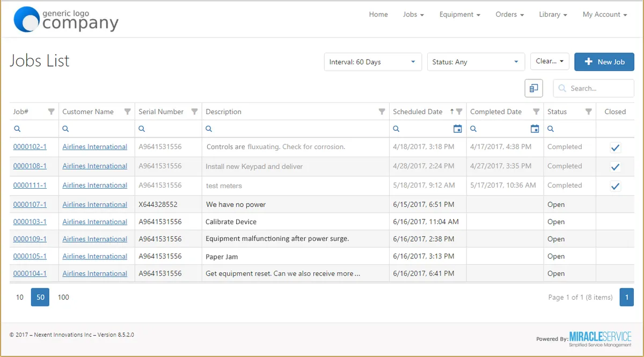Expand the Clear... dropdown button

pyautogui.click(x=550, y=62)
